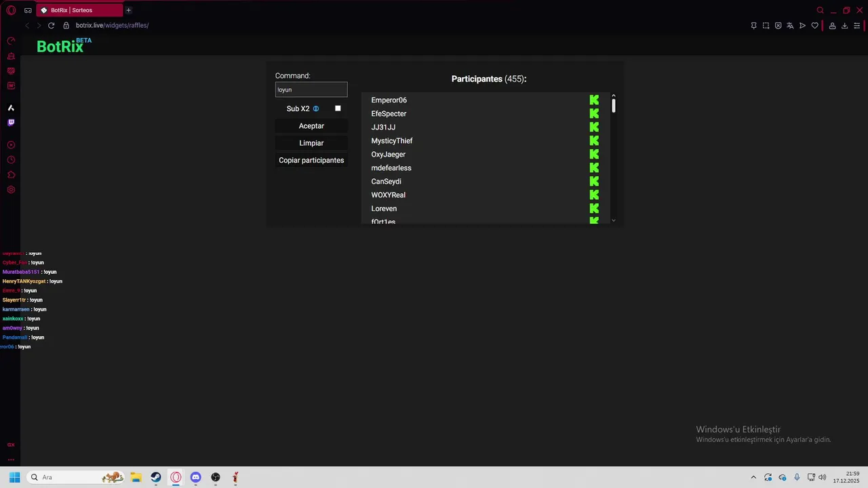The height and width of the screenshot is (488, 868).
Task: Select participant MysticyThief
Action: (392, 141)
